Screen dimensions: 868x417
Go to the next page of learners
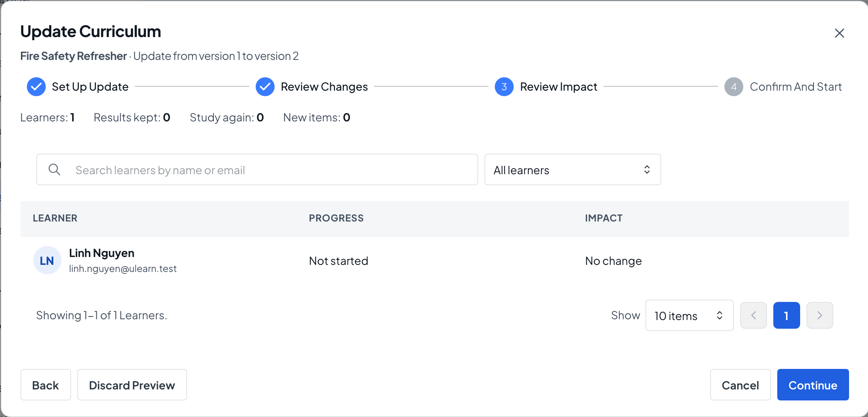tap(820, 315)
